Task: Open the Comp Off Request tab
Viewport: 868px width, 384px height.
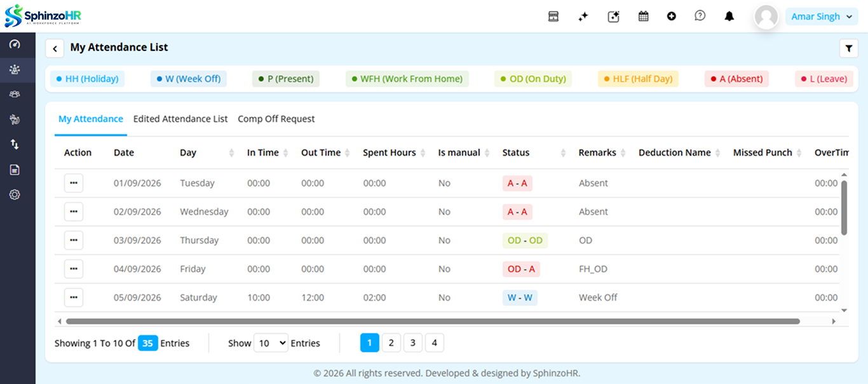Action: [276, 119]
